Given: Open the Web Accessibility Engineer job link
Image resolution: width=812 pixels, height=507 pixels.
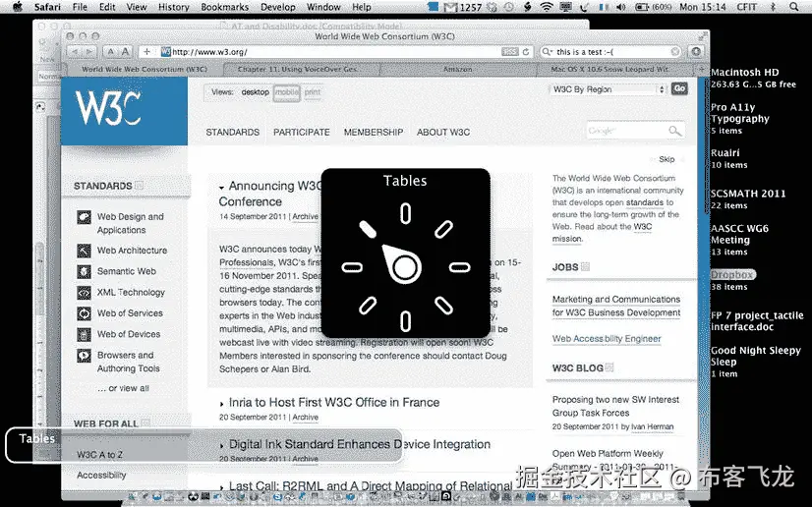Looking at the screenshot, I should [x=607, y=339].
